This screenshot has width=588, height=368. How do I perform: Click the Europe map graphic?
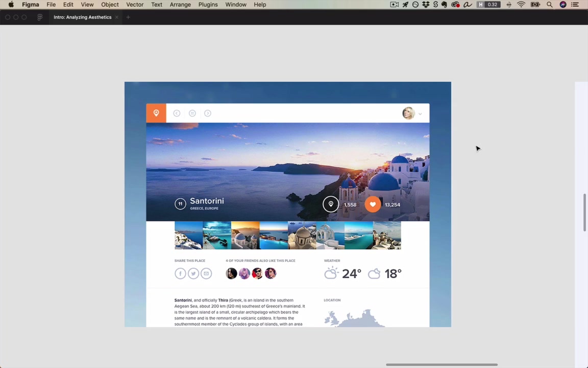[x=354, y=318]
